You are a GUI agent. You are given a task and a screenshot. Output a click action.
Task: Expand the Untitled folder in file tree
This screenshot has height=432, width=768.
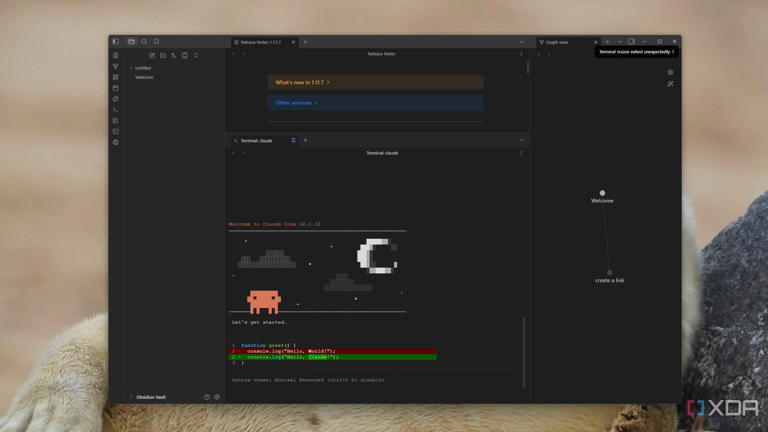[x=141, y=68]
